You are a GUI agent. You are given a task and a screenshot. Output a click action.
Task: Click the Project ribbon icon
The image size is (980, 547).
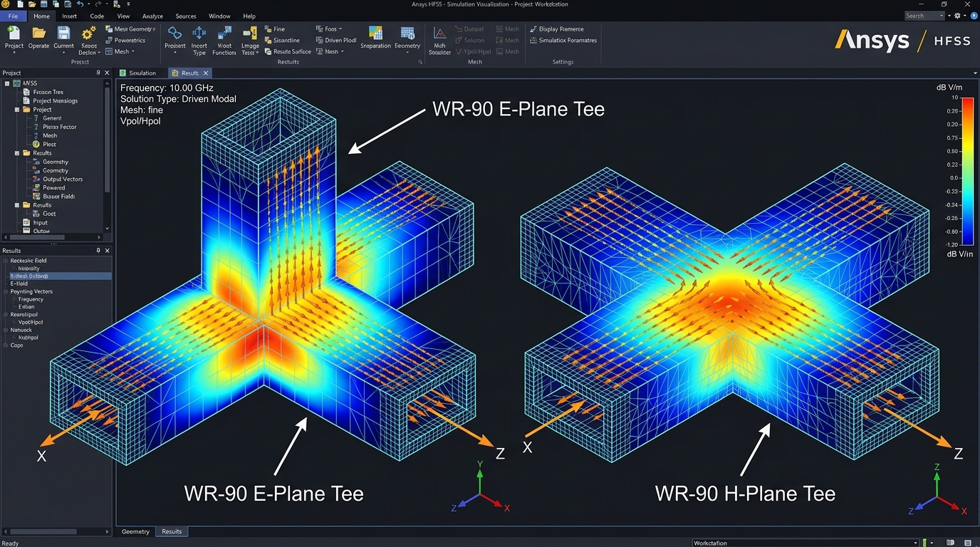tap(14, 33)
